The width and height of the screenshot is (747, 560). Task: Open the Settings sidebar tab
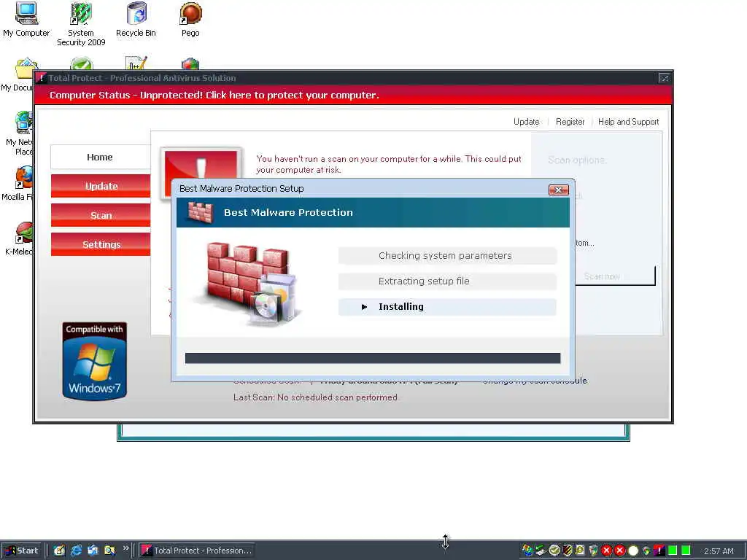pos(101,244)
